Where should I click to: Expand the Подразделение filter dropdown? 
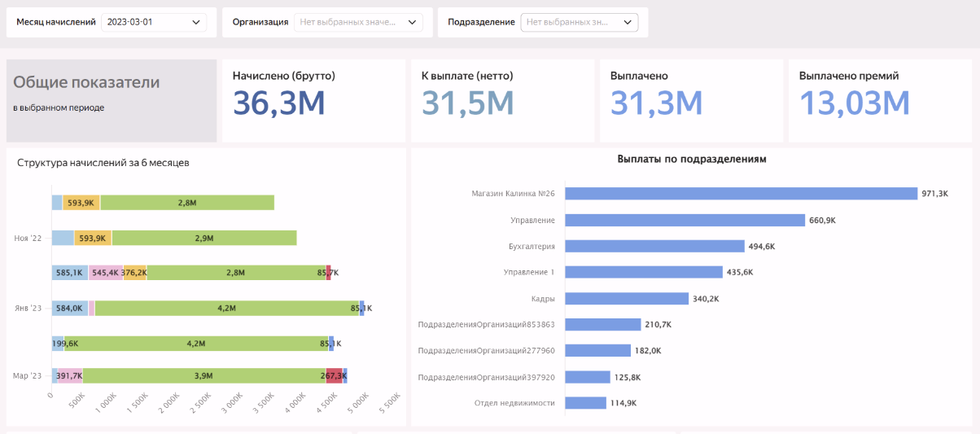(x=579, y=23)
